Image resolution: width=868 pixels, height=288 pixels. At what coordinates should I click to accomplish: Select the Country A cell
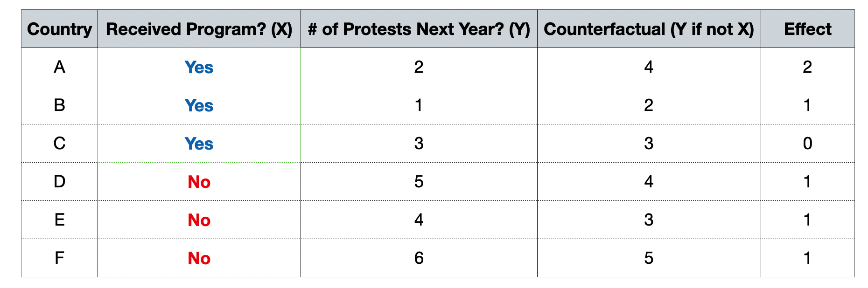[59, 67]
